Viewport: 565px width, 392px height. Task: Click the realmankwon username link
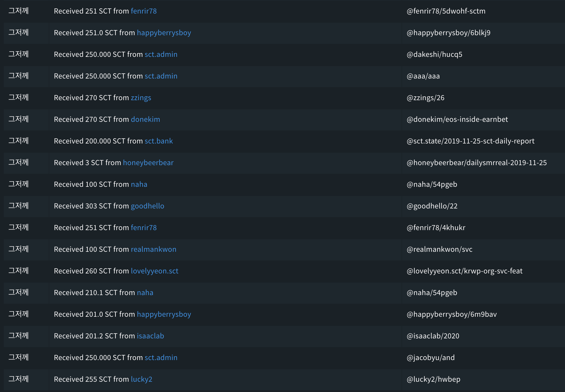pos(153,249)
